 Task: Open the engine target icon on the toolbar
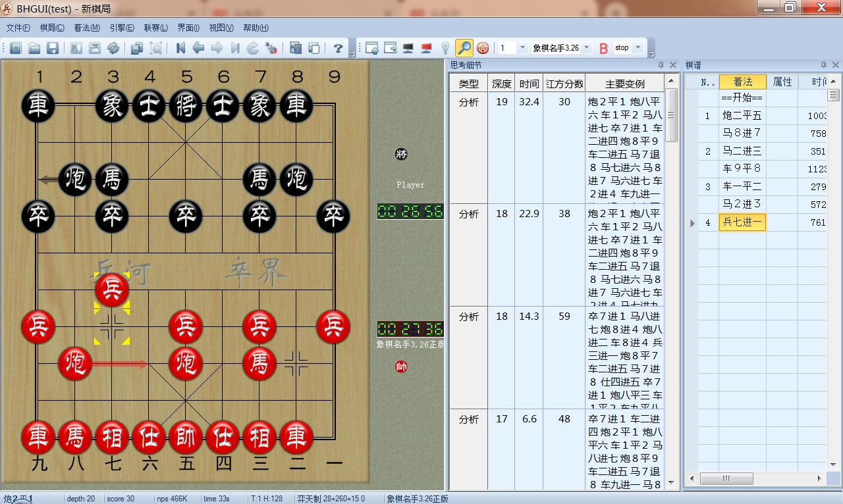coord(483,47)
